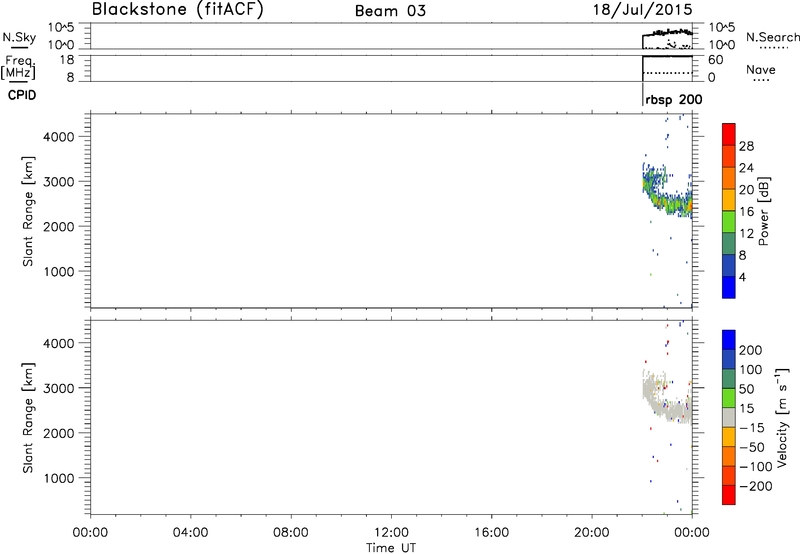Click the '04:00' time tick label

190,533
